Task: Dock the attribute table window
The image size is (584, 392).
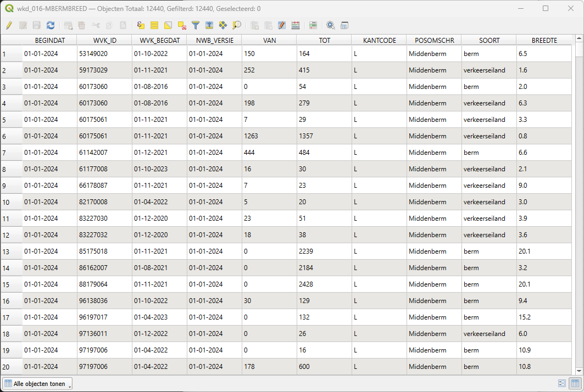Action: click(x=344, y=25)
